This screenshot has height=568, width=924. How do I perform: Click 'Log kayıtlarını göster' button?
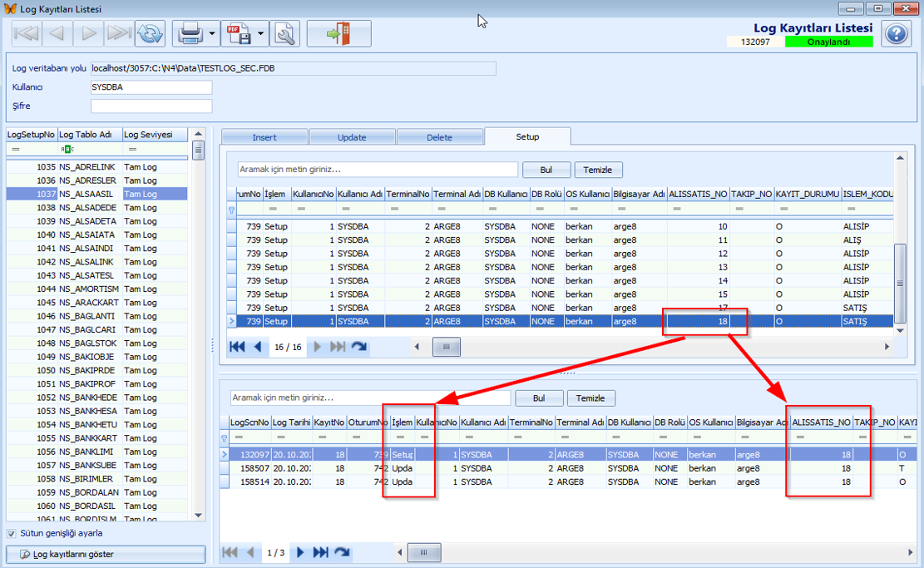click(105, 554)
